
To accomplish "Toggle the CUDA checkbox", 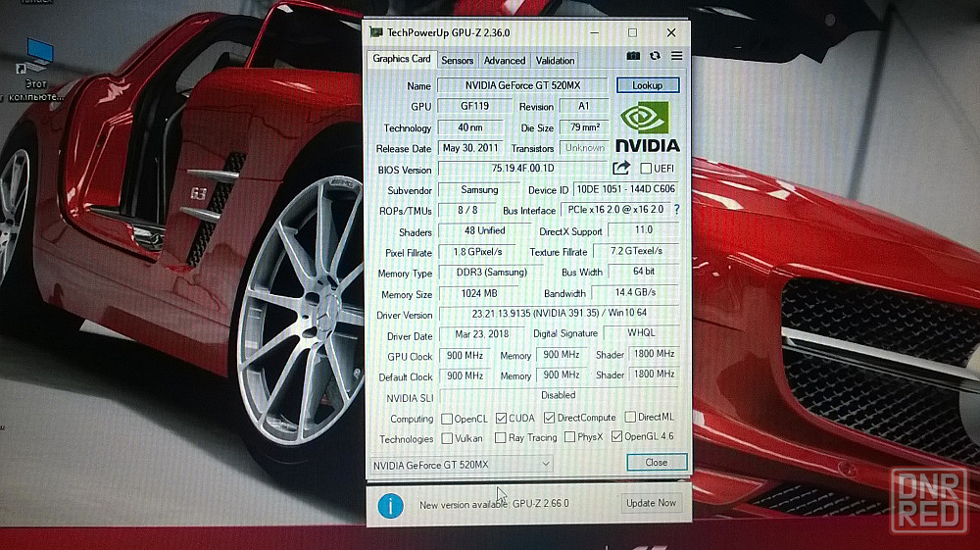I will 501,418.
